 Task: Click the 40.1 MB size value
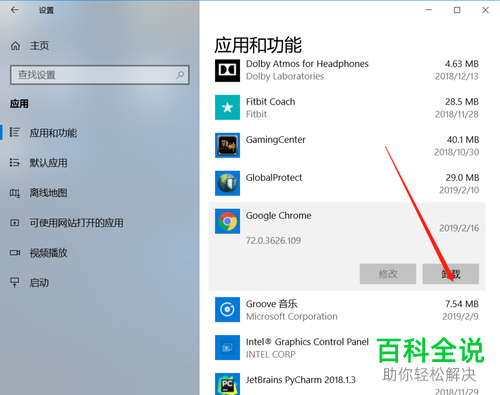pos(463,140)
